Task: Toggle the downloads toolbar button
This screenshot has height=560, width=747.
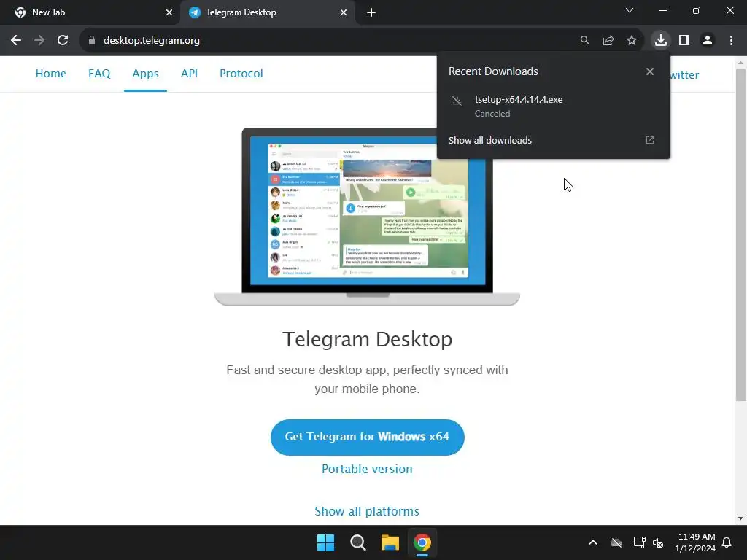Action: point(660,41)
